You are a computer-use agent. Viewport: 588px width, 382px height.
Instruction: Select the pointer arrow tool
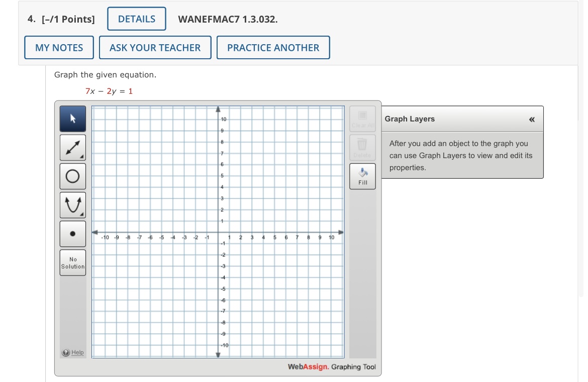[73, 119]
